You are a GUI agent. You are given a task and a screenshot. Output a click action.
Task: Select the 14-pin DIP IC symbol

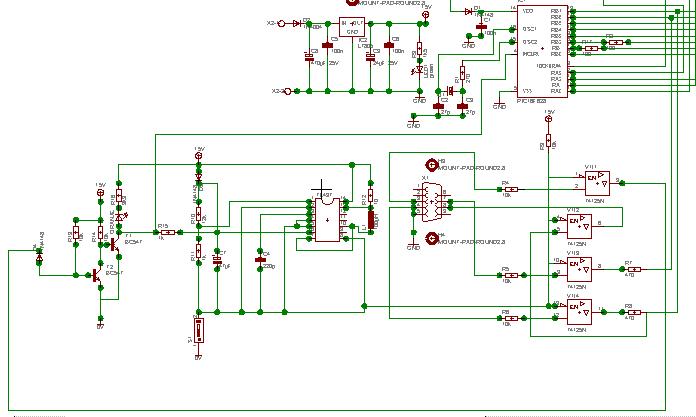[x=327, y=217]
